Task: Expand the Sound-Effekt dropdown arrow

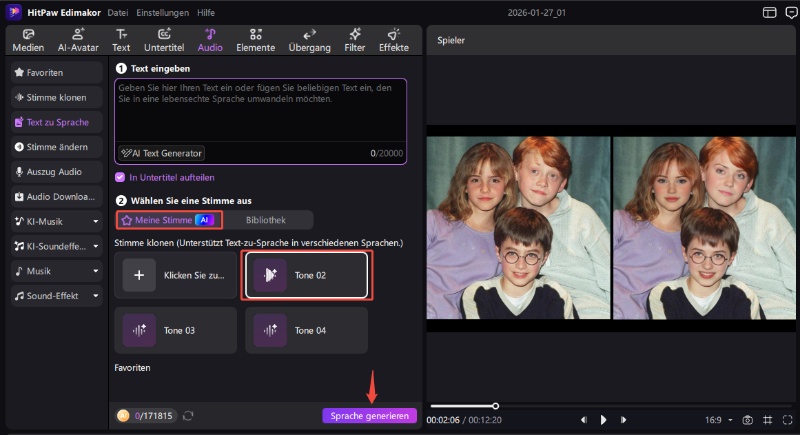Action: tap(95, 296)
